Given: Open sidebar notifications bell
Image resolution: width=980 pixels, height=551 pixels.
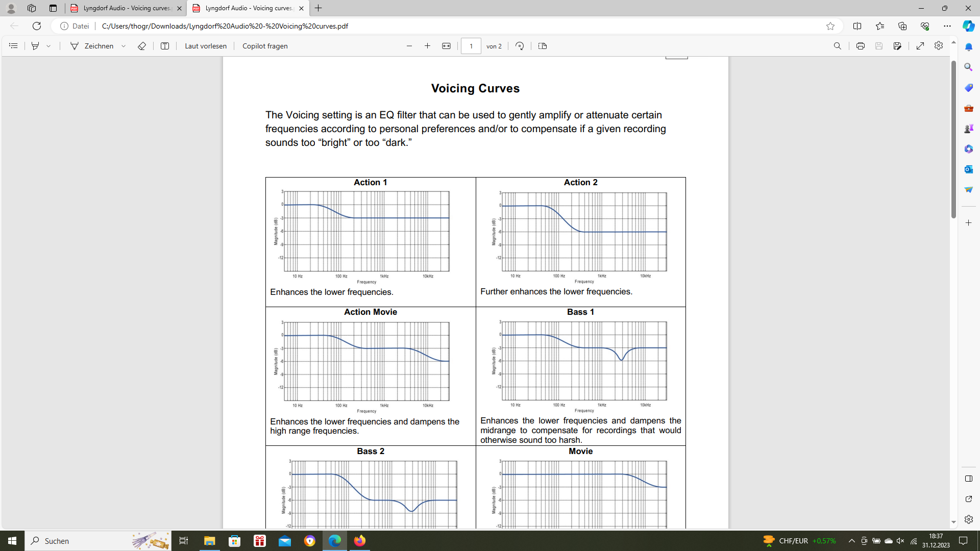Looking at the screenshot, I should tap(968, 47).
